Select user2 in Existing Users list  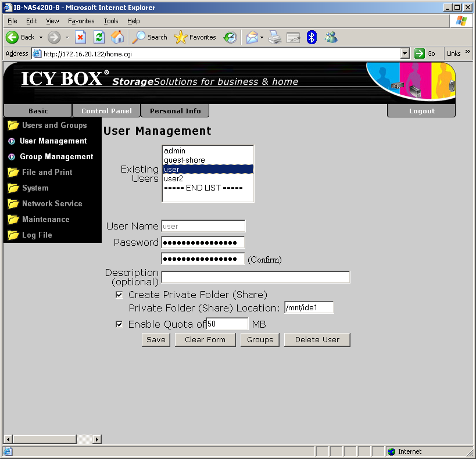click(208, 178)
